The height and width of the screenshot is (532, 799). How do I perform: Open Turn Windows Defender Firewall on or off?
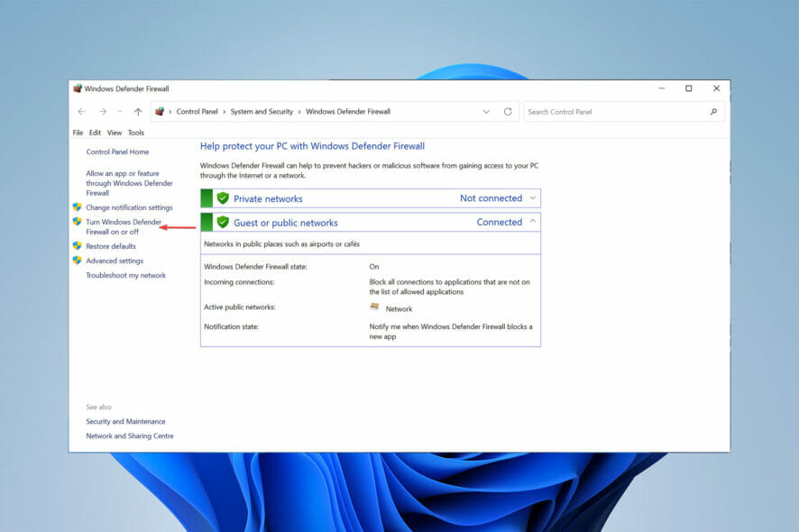click(124, 226)
